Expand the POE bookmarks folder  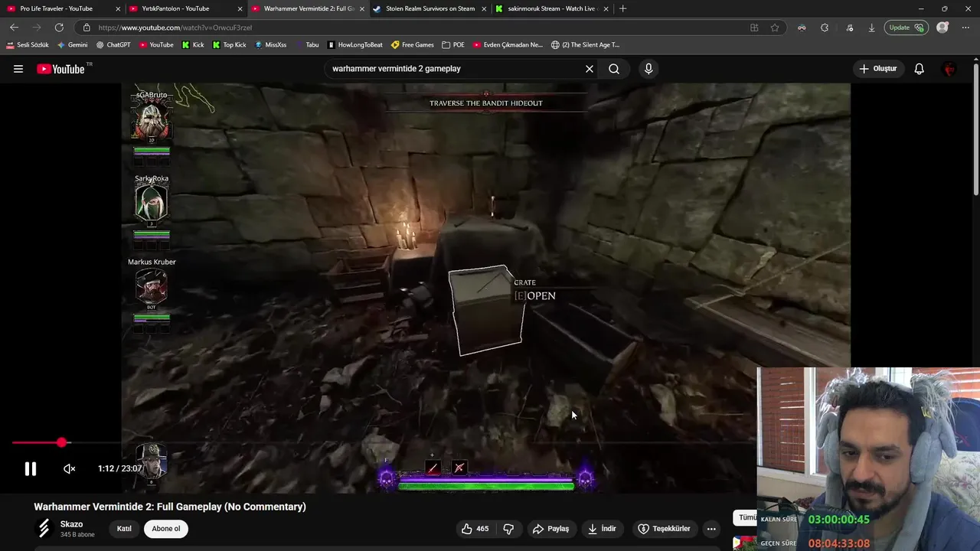point(453,45)
